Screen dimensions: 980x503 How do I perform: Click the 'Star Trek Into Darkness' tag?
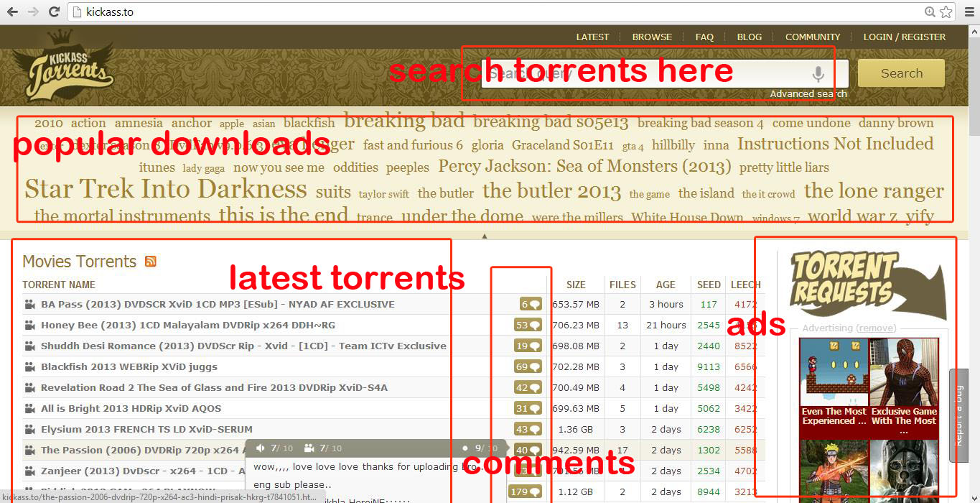pos(166,189)
